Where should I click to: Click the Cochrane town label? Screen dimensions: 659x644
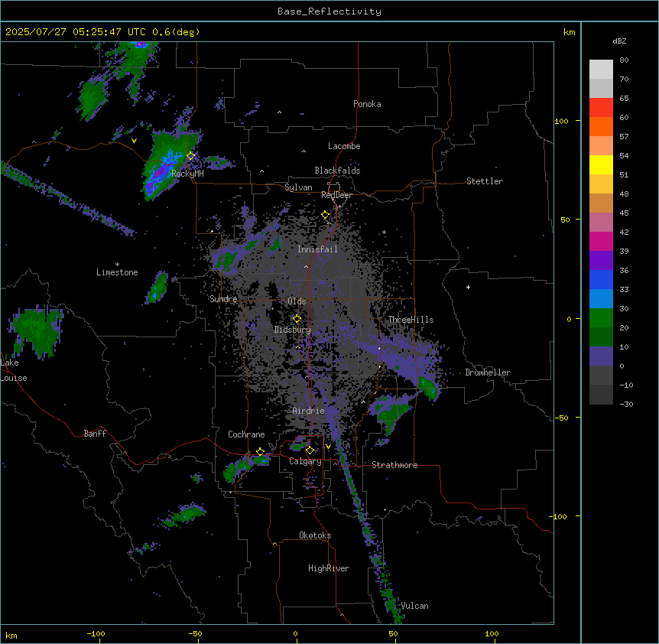246,434
